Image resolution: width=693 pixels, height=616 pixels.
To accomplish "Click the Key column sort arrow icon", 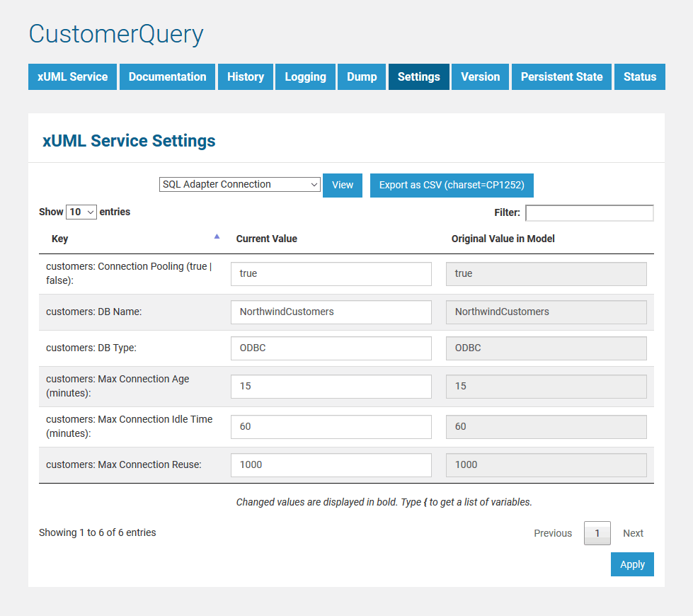I will 217,237.
